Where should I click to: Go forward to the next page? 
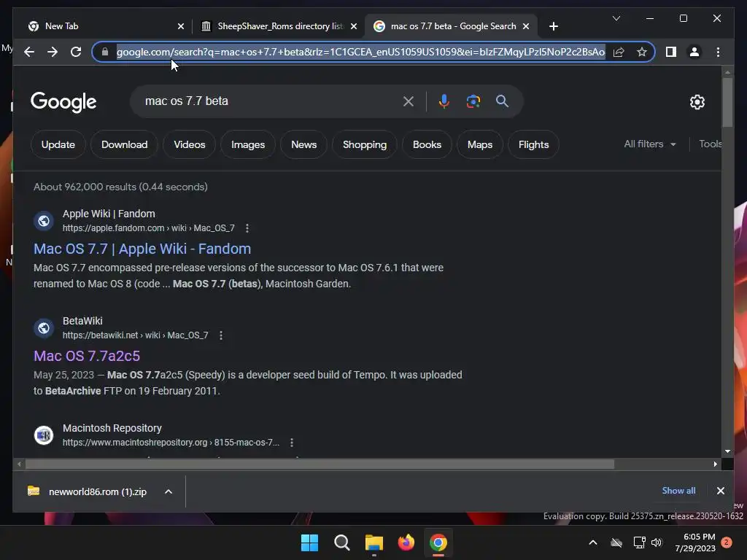coord(53,52)
